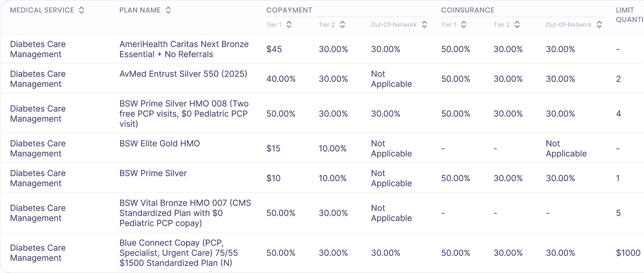This screenshot has height=273, width=644.
Task: Click Coinsurance Out-Of-Network header label
Action: tap(568, 25)
